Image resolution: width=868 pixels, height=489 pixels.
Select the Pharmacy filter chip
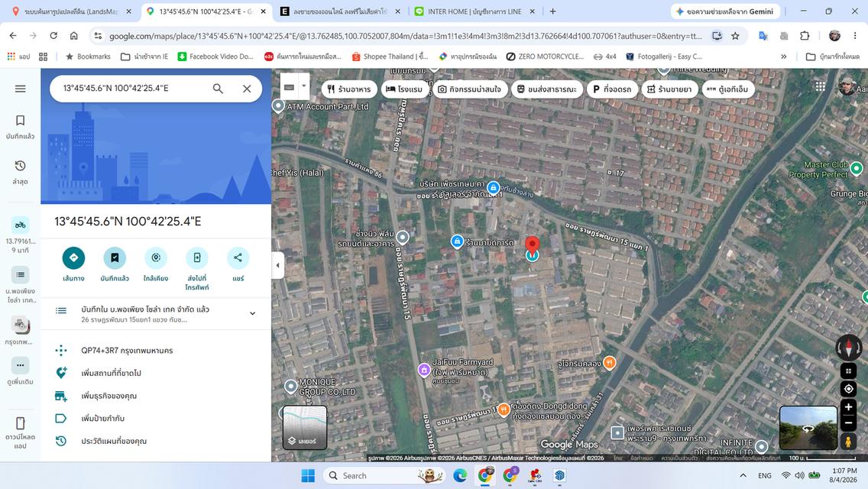pyautogui.click(x=670, y=89)
